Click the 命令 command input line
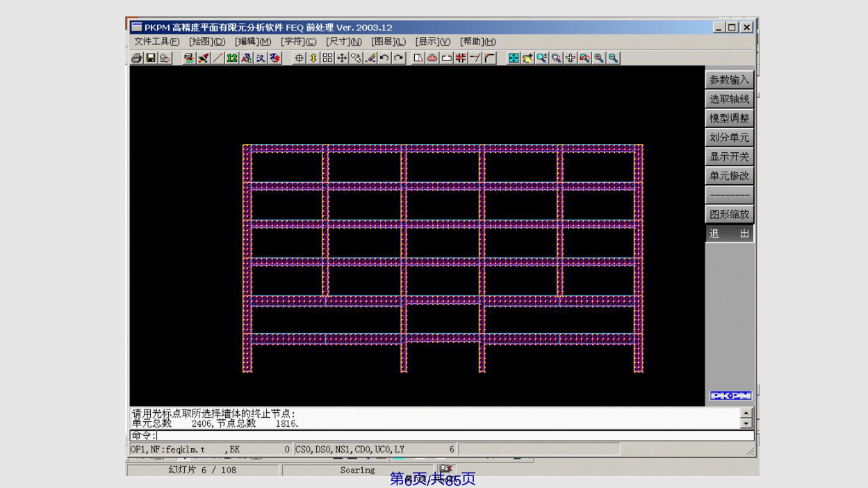The image size is (868, 488). coord(441,436)
